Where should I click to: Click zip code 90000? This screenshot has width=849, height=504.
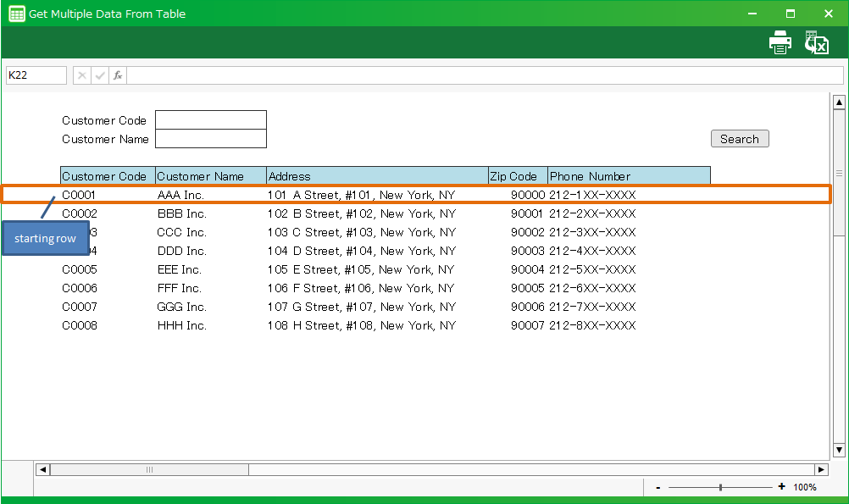(x=528, y=195)
